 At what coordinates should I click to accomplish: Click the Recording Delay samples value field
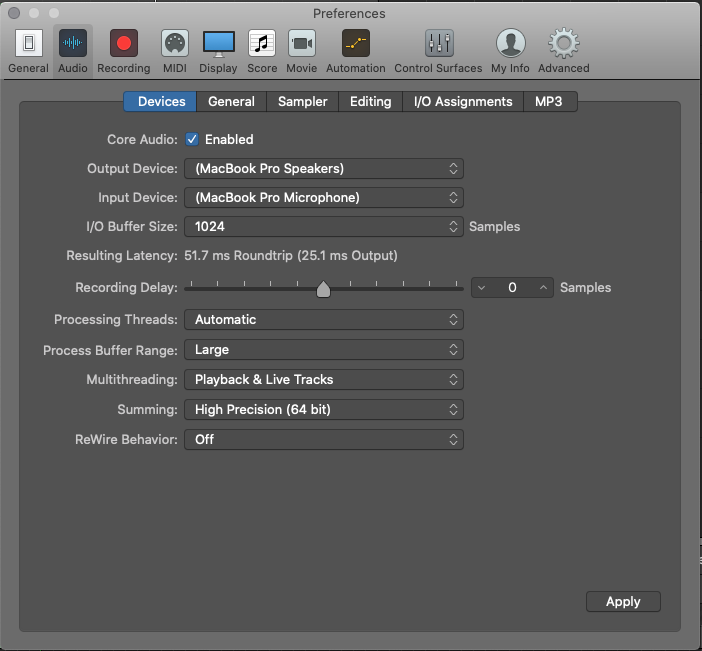[x=512, y=288]
